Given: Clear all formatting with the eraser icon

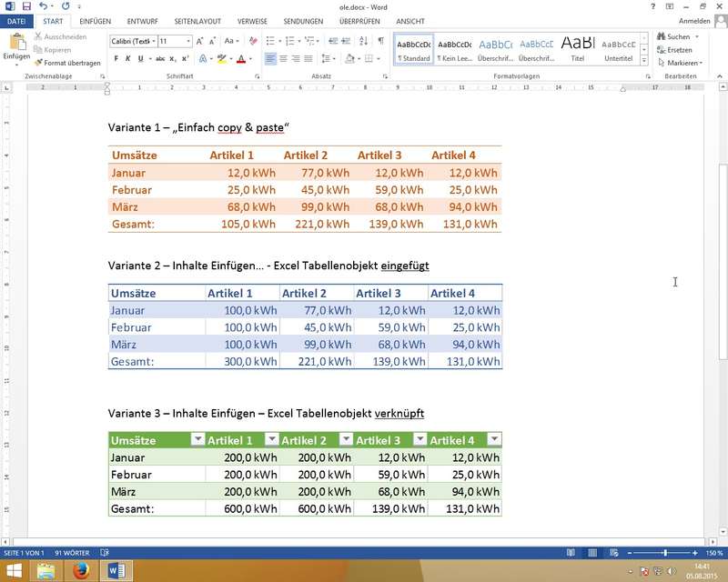Looking at the screenshot, I should [253, 41].
